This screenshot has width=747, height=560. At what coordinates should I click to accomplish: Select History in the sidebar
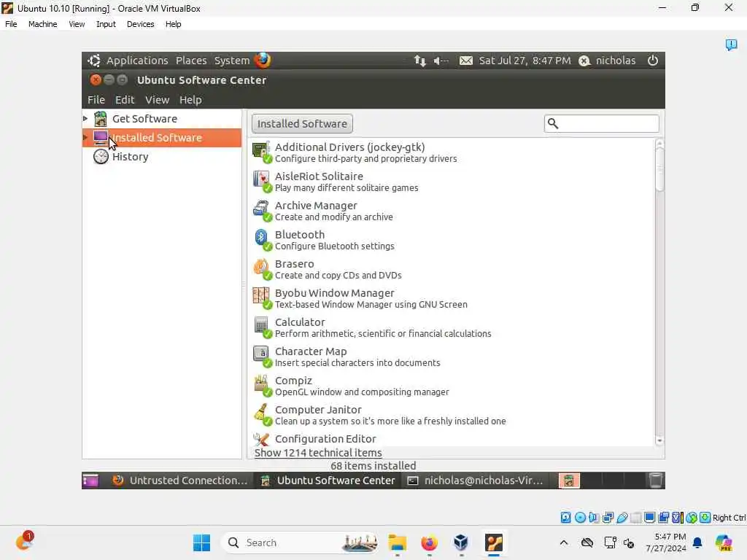tap(130, 157)
